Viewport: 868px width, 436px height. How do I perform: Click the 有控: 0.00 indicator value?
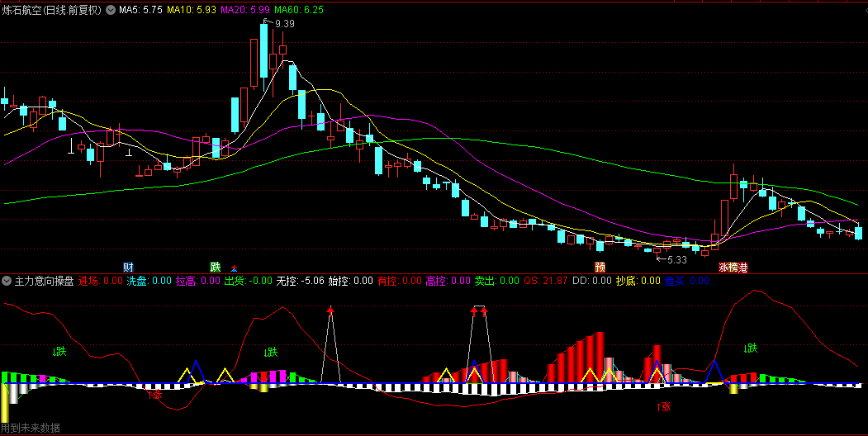(400, 281)
